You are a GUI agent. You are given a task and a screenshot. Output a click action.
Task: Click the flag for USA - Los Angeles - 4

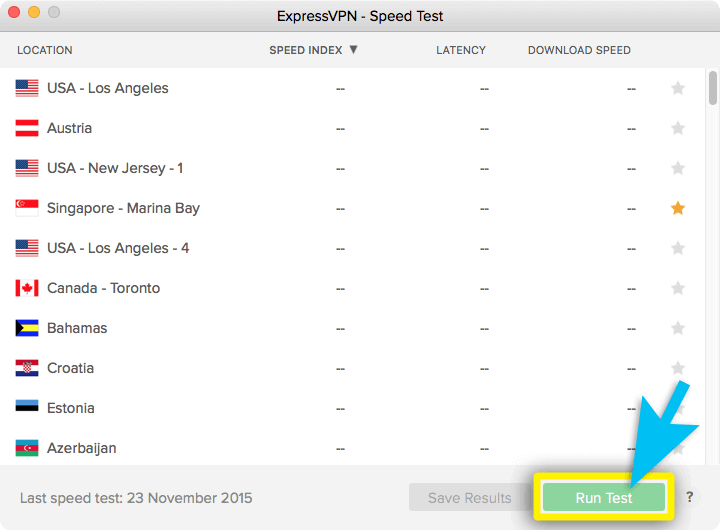coord(27,248)
